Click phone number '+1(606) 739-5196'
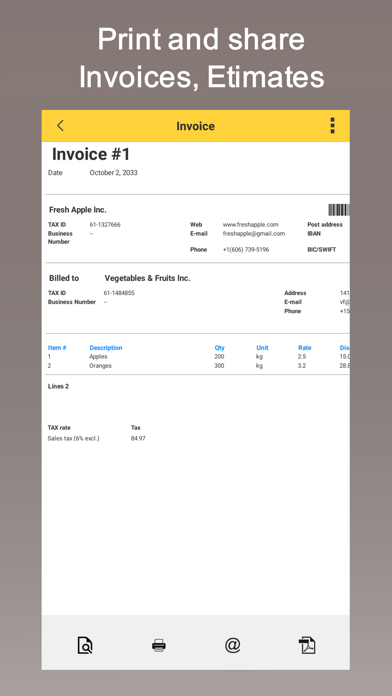The height and width of the screenshot is (696, 392). pos(245,249)
